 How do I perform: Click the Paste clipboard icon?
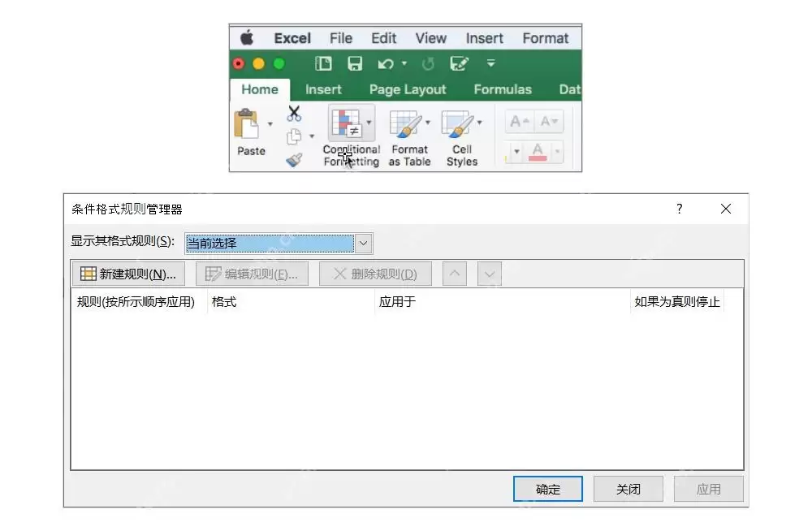click(x=247, y=124)
